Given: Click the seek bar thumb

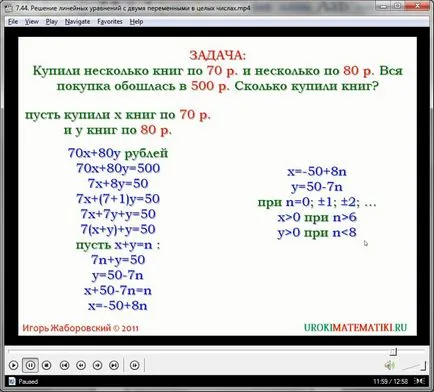Looking at the screenshot, I should [393, 351].
